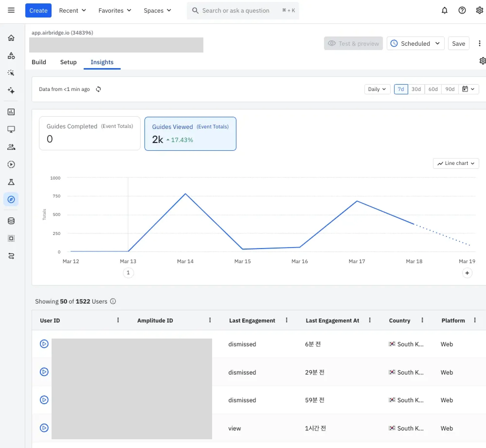
Task: Select the Guides Completed metric card
Action: 90,133
